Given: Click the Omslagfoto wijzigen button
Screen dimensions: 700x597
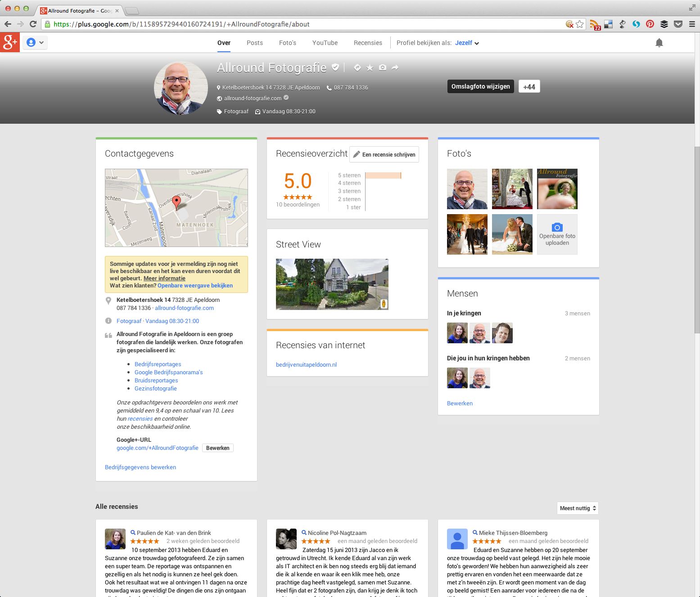Looking at the screenshot, I should (480, 86).
